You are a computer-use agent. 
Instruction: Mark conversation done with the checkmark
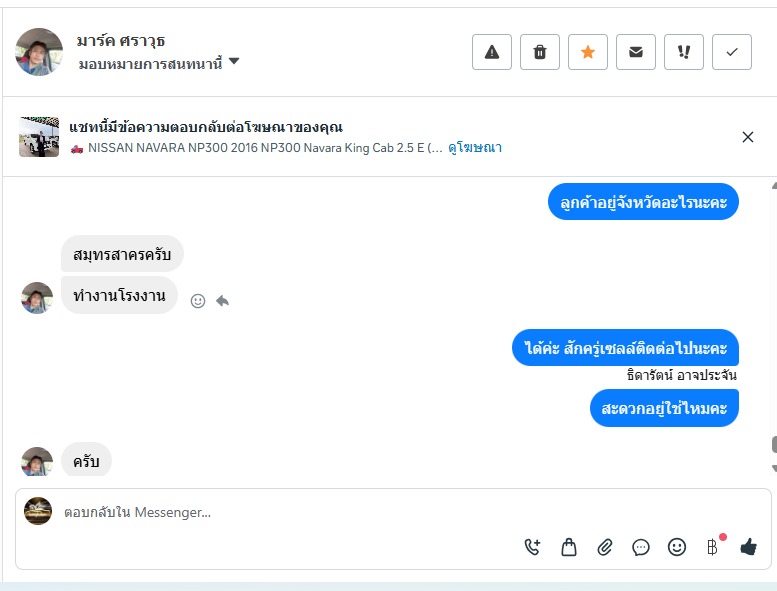coord(732,52)
